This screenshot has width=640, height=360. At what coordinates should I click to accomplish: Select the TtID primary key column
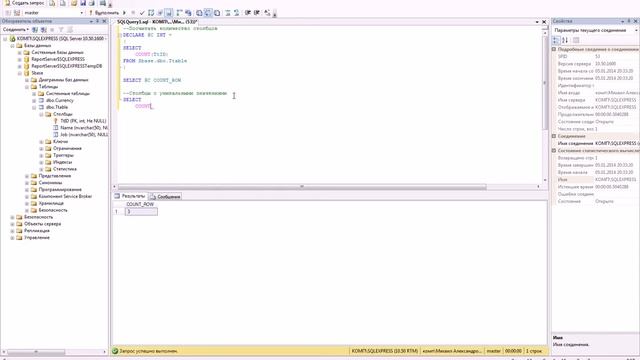pos(83,121)
